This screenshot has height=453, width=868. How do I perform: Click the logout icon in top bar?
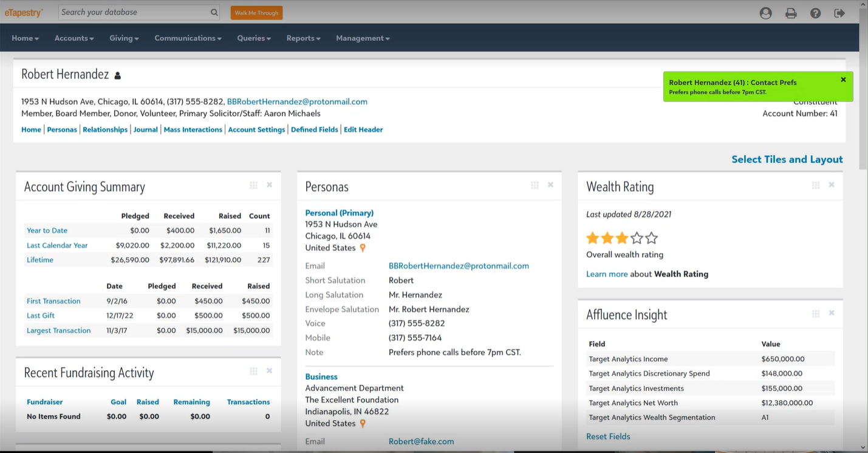click(x=839, y=13)
